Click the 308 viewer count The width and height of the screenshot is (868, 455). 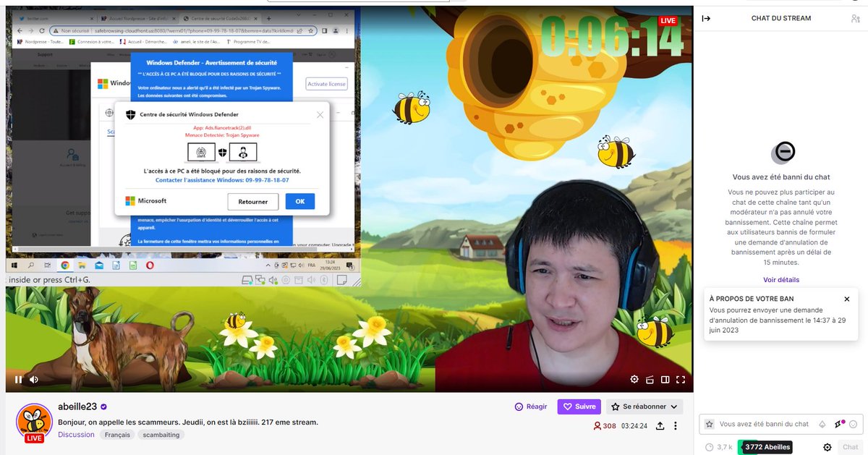605,426
